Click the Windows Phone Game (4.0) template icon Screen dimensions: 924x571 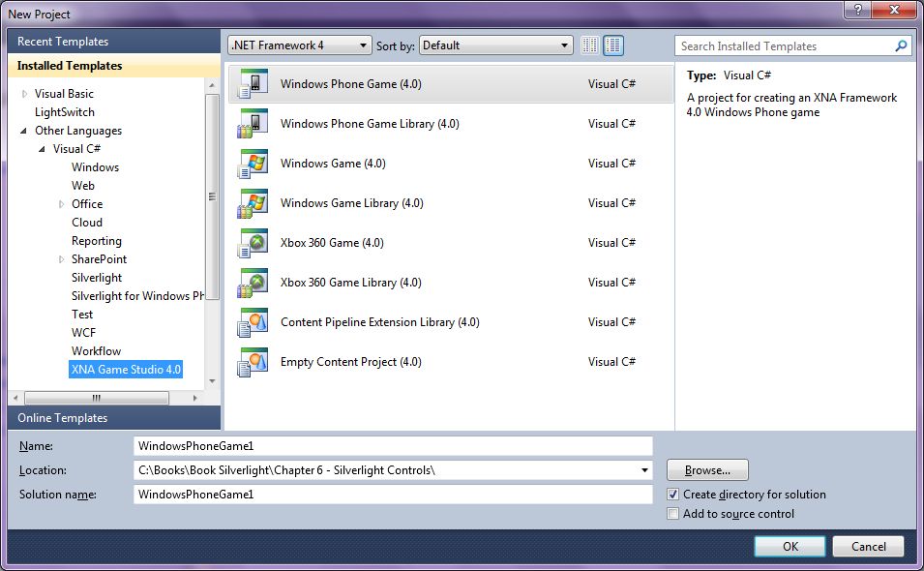point(253,83)
